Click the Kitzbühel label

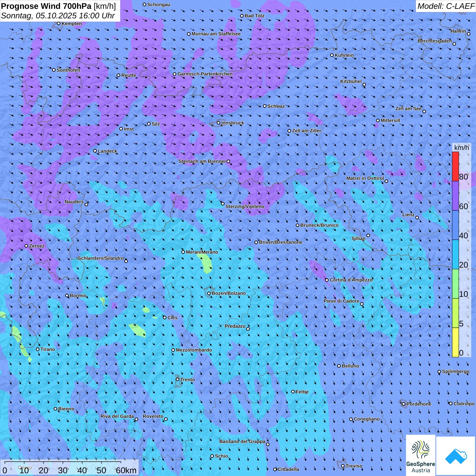click(351, 81)
